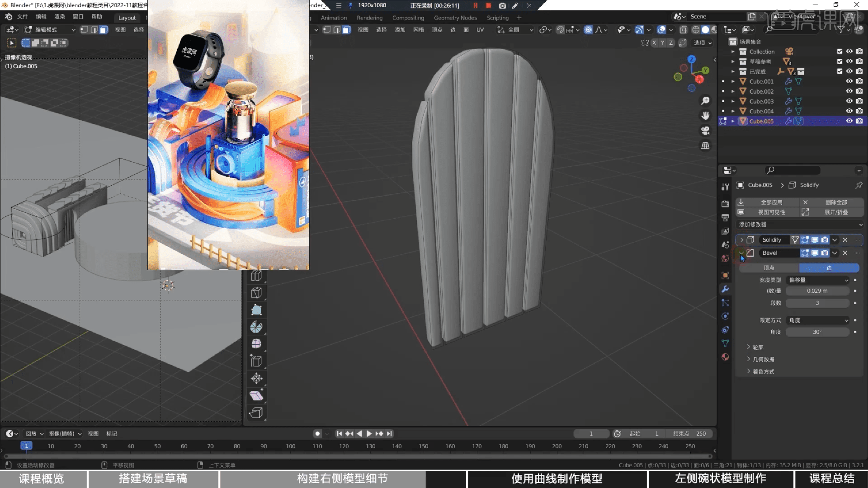The width and height of the screenshot is (868, 488).
Task: Open the 文件 menu
Action: pyautogui.click(x=23, y=17)
